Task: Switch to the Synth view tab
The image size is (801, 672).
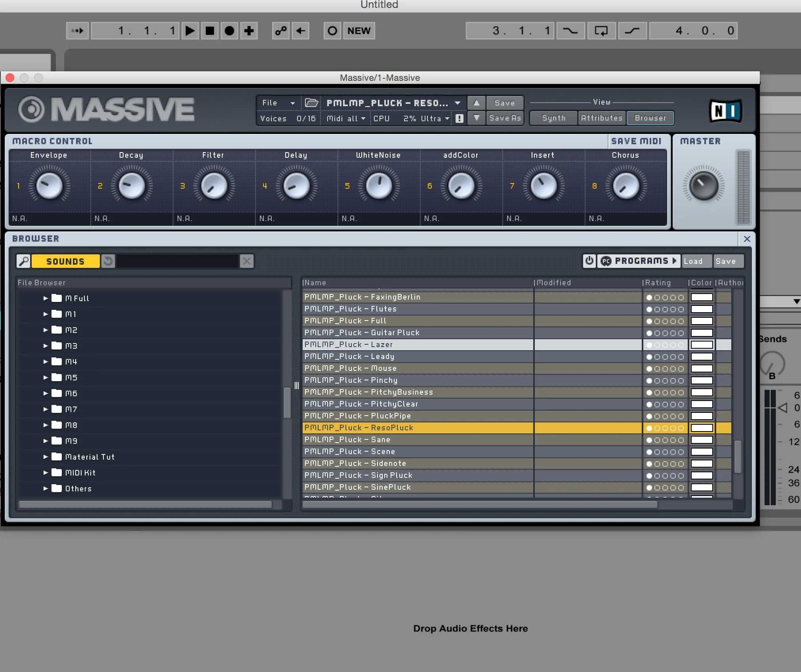Action: (x=553, y=118)
